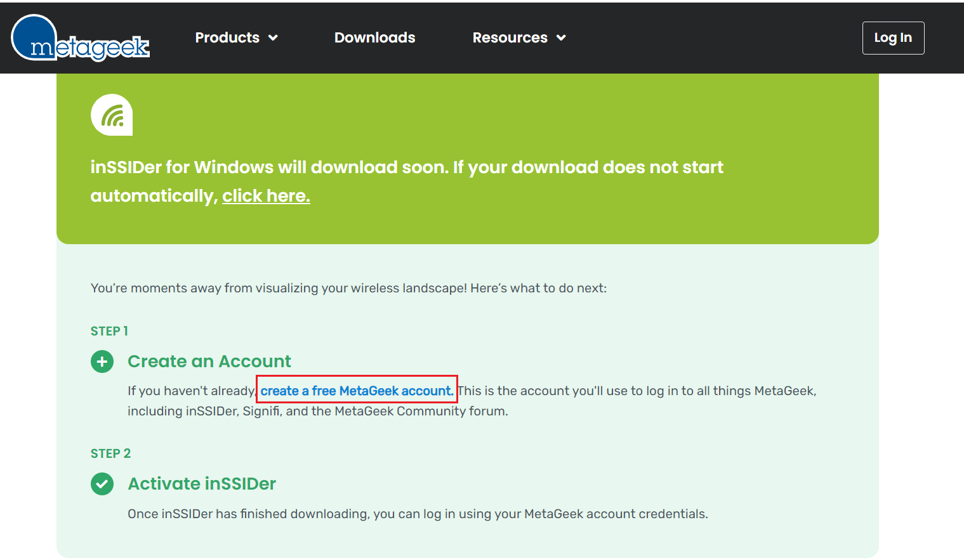Click the Log In button

click(893, 38)
